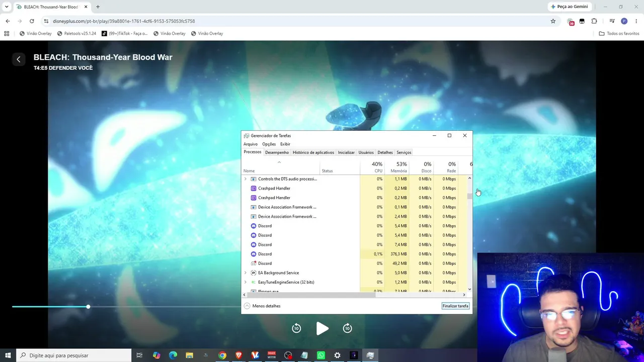Viewport: 644px width, 362px height.
Task: Open File Explorer from the taskbar
Action: click(189, 355)
